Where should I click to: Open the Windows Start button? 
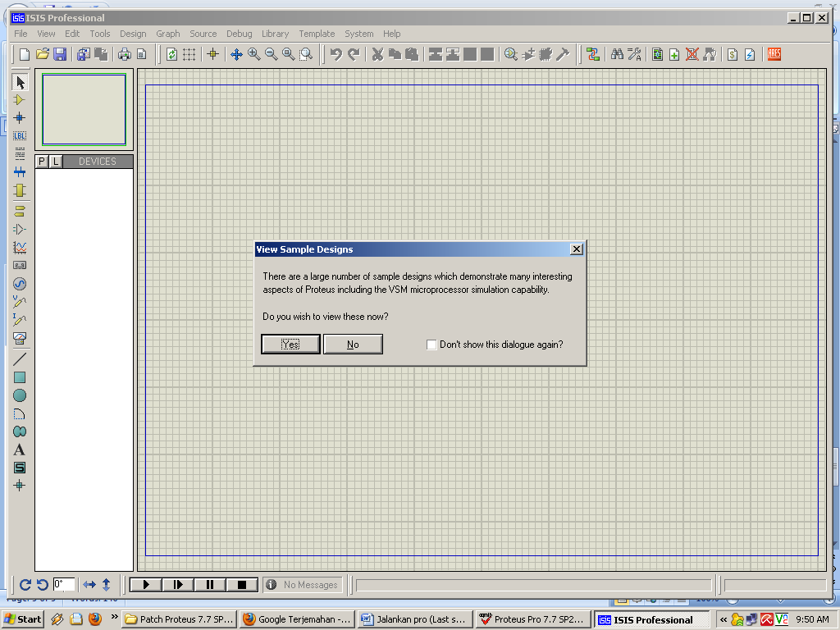coord(22,619)
